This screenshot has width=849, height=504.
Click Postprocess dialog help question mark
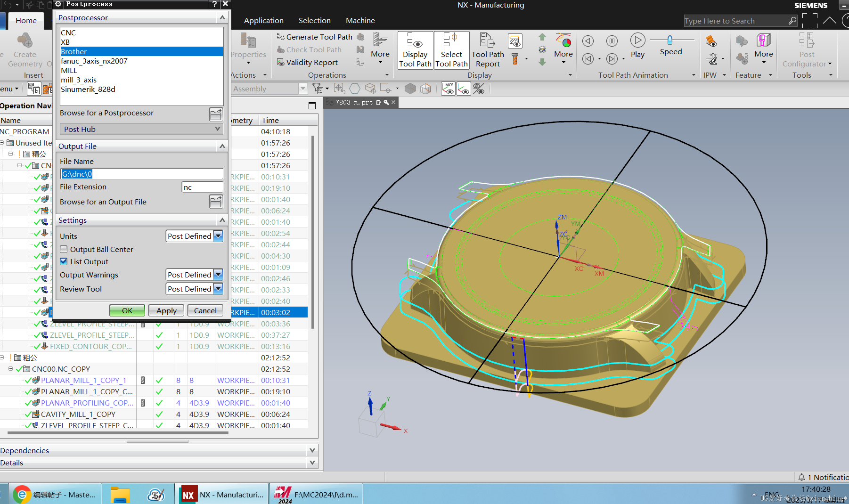click(215, 4)
